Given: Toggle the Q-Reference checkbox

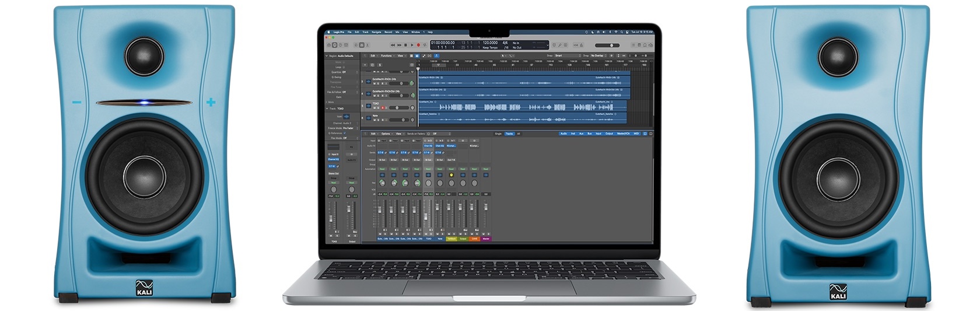Looking at the screenshot, I should (345, 133).
